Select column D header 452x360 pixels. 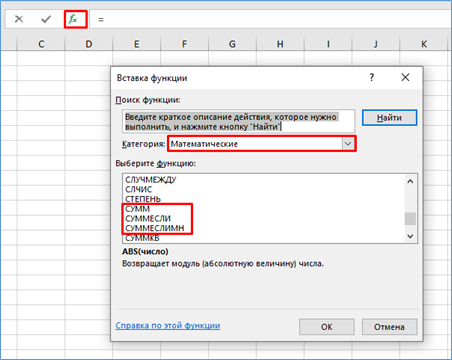tap(89, 44)
